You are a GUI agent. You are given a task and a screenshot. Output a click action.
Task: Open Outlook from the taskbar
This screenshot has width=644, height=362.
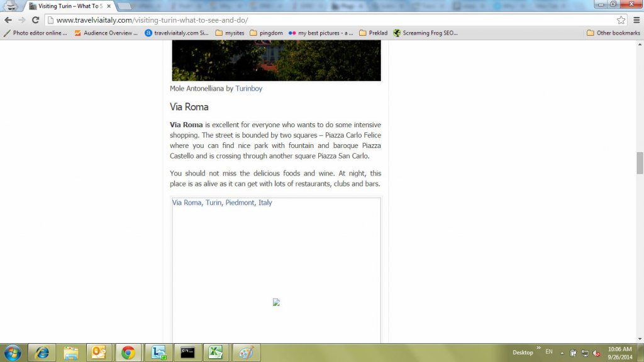(99, 353)
